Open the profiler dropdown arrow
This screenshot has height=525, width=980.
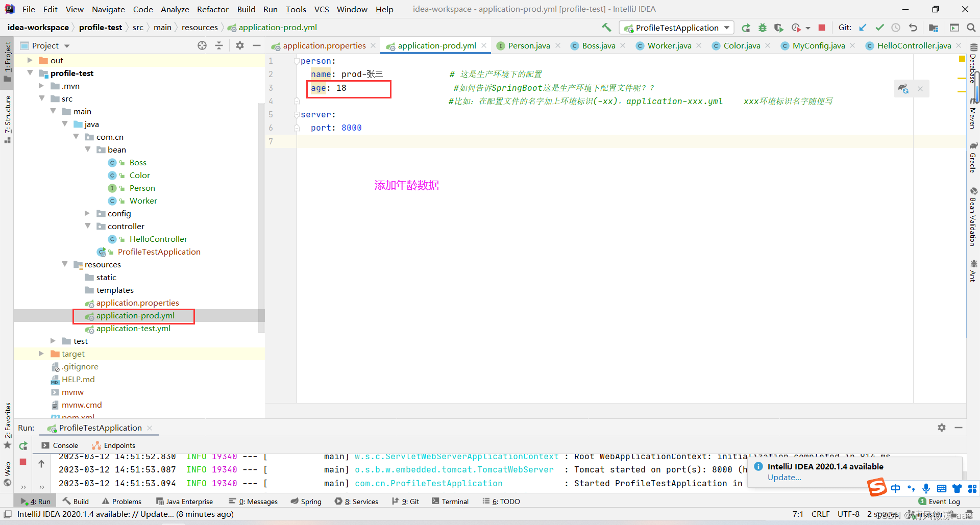pos(808,28)
